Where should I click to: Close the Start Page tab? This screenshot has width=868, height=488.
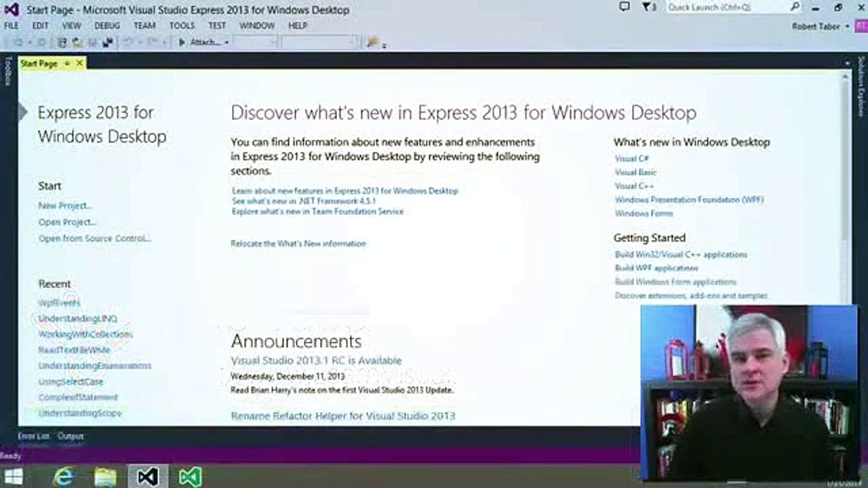(79, 63)
